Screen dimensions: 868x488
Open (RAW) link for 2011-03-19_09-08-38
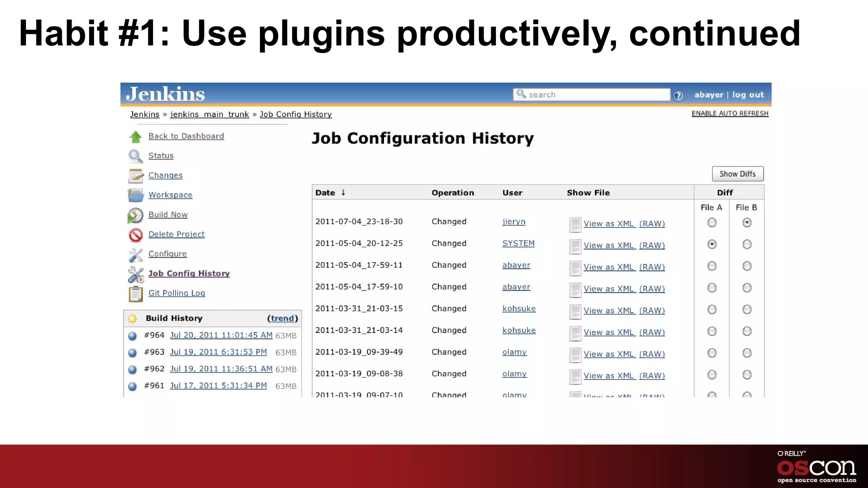click(x=652, y=376)
